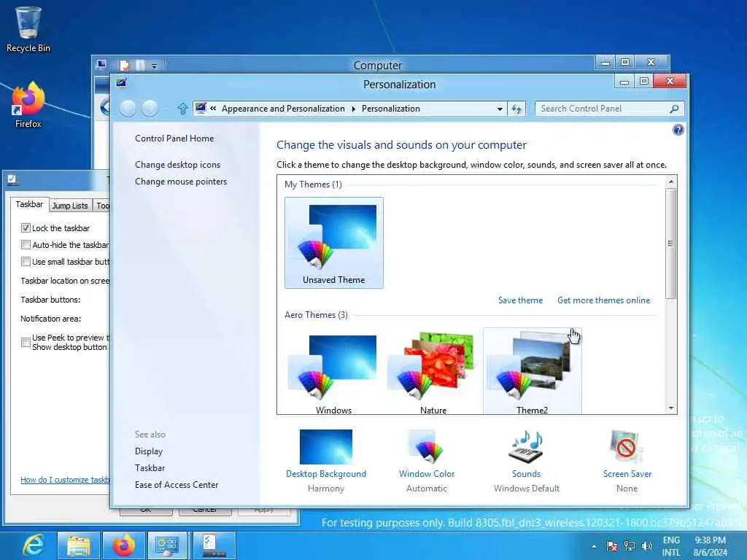Open Firefox from the taskbar

[123, 545]
